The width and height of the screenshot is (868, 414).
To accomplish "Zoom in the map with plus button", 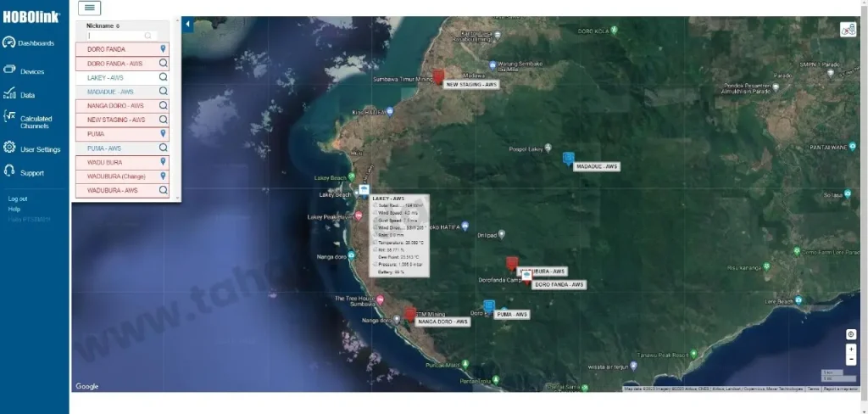I will (851, 349).
